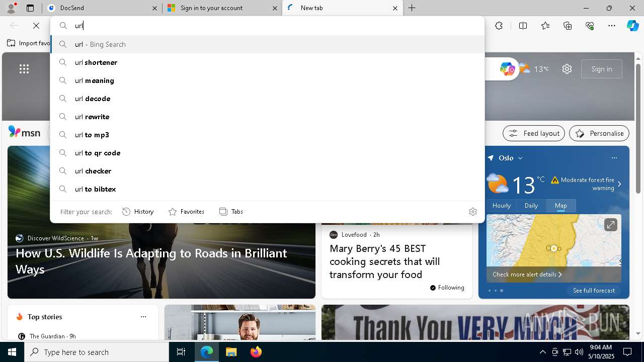Select the 'url decode' suggestion
Viewport: 644px width, 362px height.
point(267,99)
